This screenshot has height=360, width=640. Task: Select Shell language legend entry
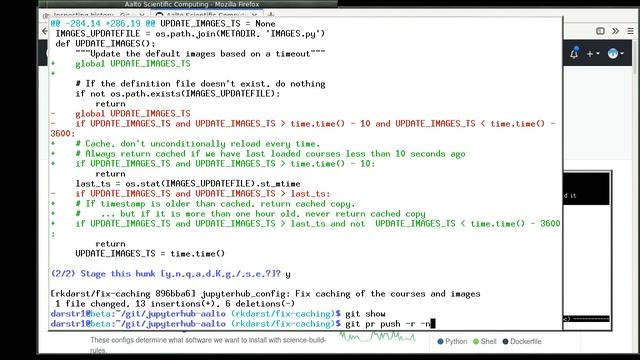click(x=484, y=341)
